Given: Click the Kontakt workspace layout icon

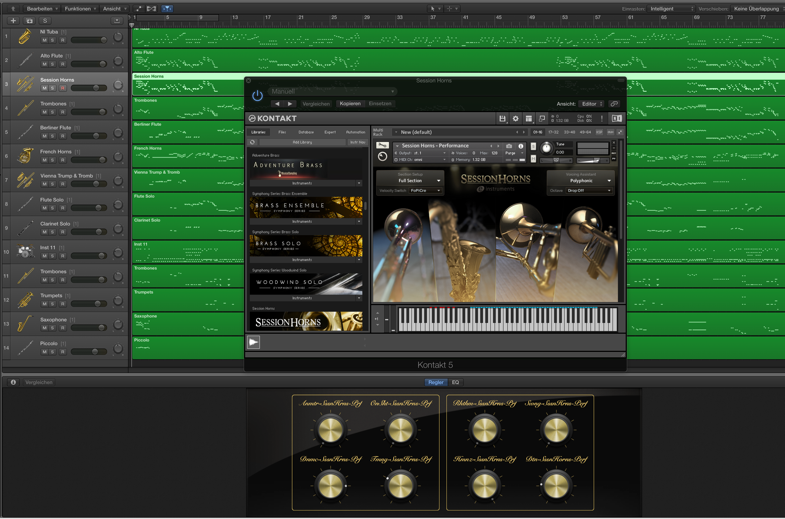Looking at the screenshot, I should coord(528,119).
